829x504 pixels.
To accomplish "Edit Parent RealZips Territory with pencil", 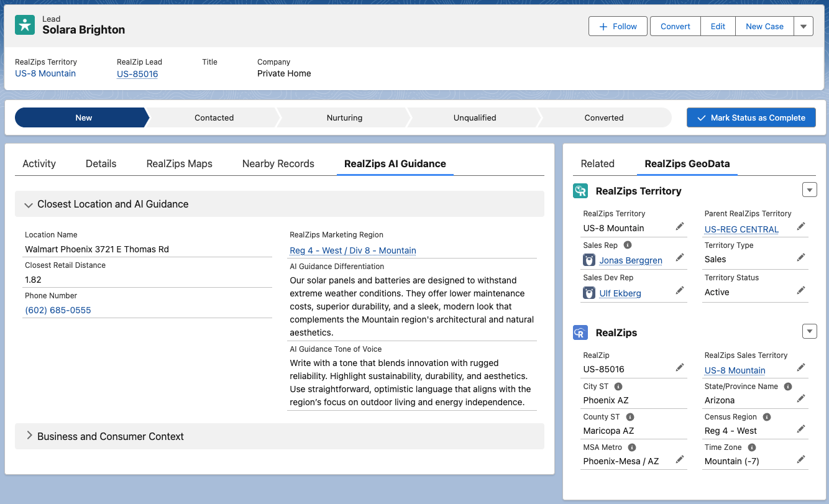I will pos(801,227).
